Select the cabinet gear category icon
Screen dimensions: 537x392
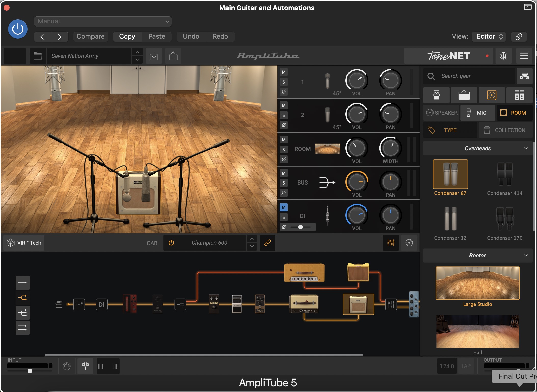tap(492, 95)
